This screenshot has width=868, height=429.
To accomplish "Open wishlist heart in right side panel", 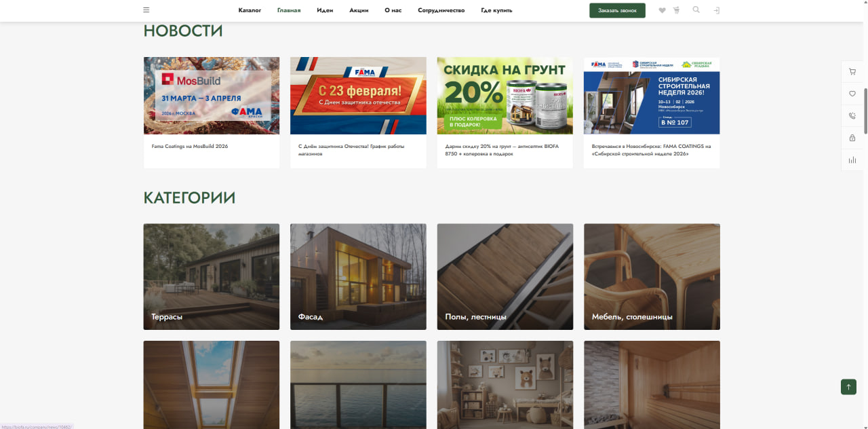I will pos(852,94).
